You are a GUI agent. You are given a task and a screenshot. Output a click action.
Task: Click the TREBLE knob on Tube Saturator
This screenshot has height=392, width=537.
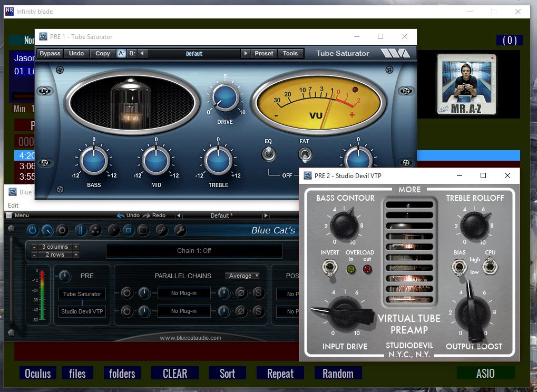[218, 161]
